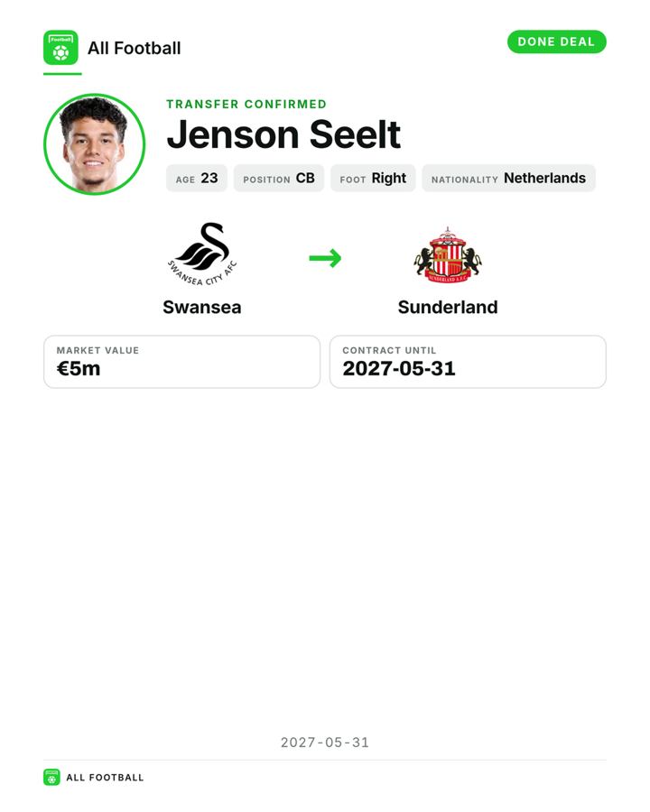Click the Sunderland club name
650x812 pixels.
pyautogui.click(x=448, y=307)
